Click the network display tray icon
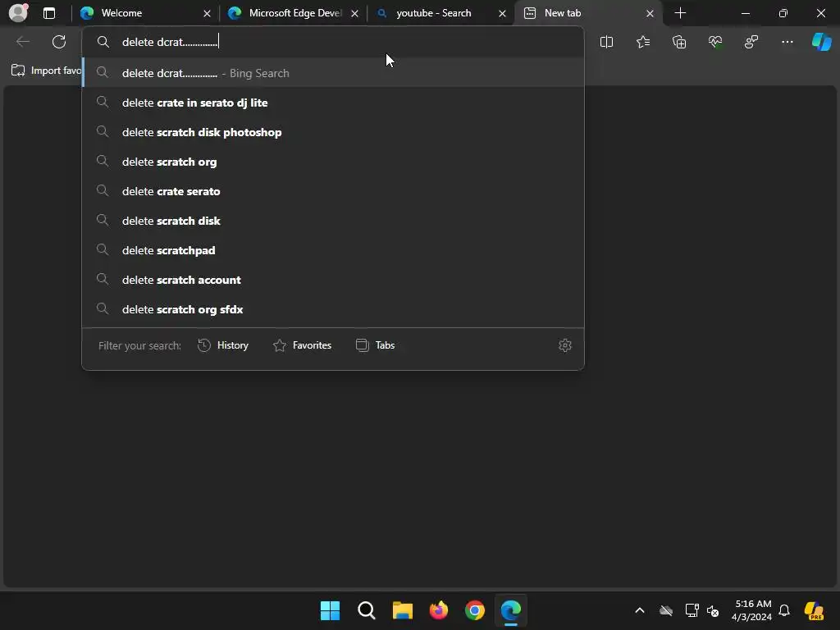Viewport: 840px width, 630px height. click(692, 610)
